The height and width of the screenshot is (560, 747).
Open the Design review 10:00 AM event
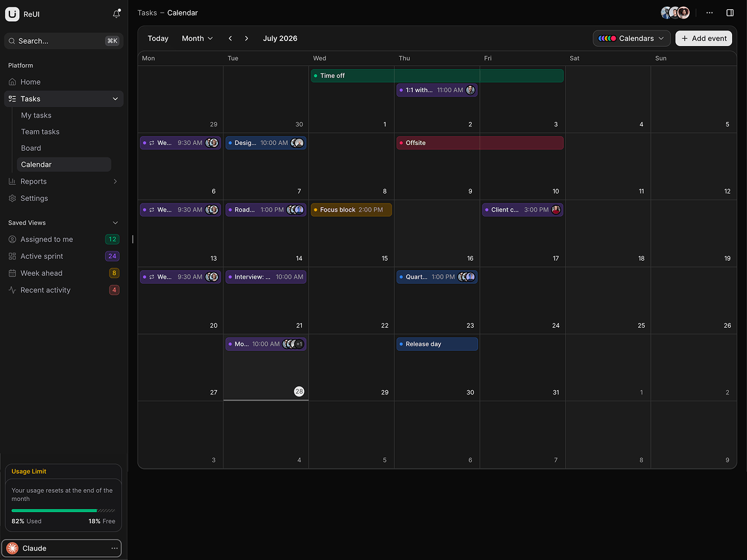coord(266,143)
